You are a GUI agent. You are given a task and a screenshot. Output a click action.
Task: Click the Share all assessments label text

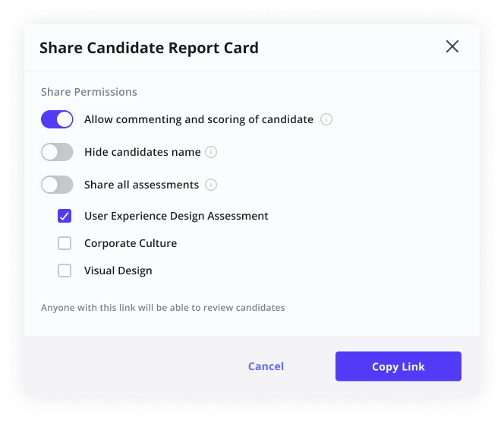141,185
